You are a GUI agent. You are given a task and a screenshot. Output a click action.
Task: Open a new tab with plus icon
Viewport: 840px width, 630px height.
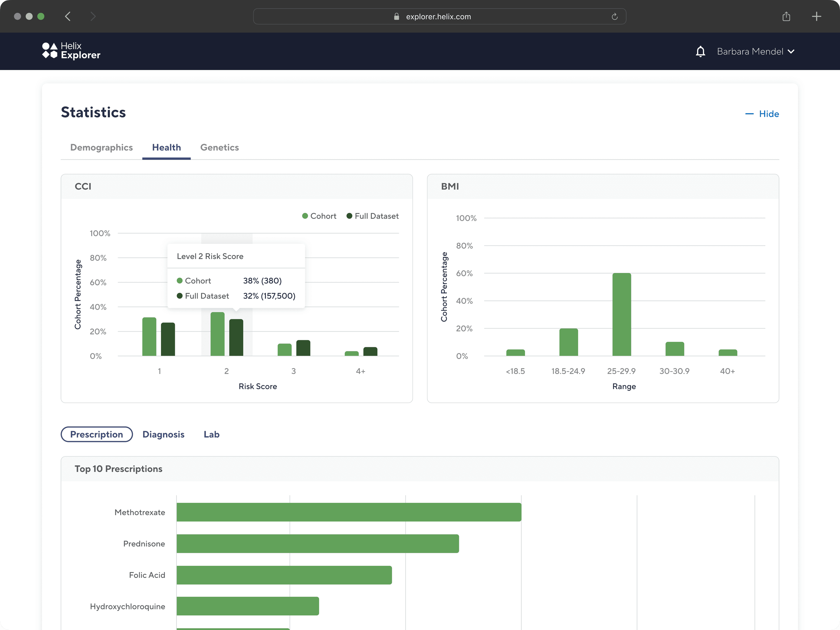816,16
